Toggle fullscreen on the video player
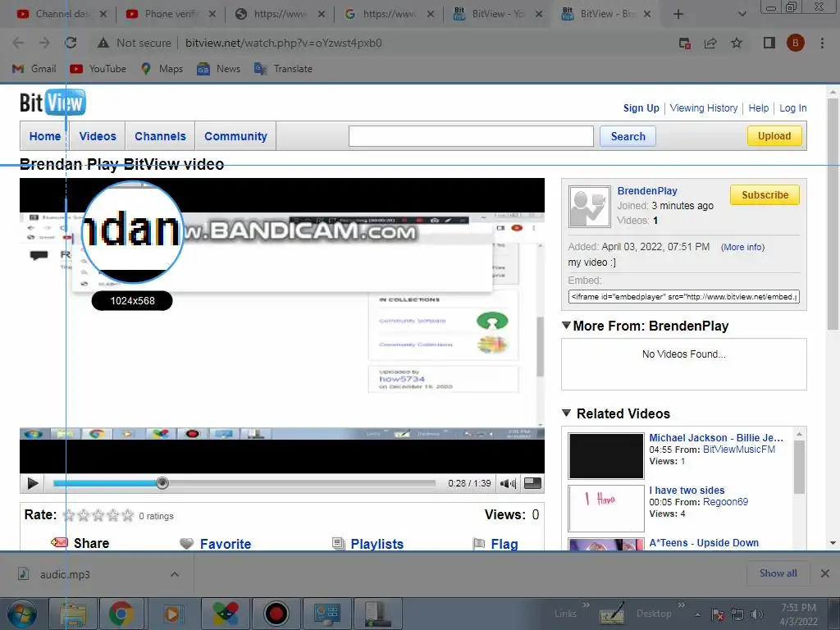 [x=532, y=483]
